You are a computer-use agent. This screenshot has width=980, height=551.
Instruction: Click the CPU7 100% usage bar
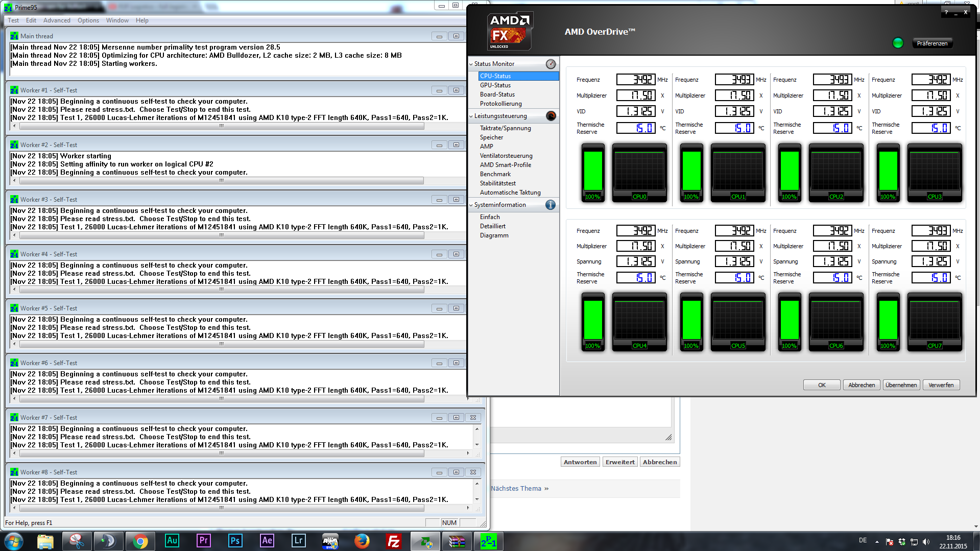(x=888, y=323)
